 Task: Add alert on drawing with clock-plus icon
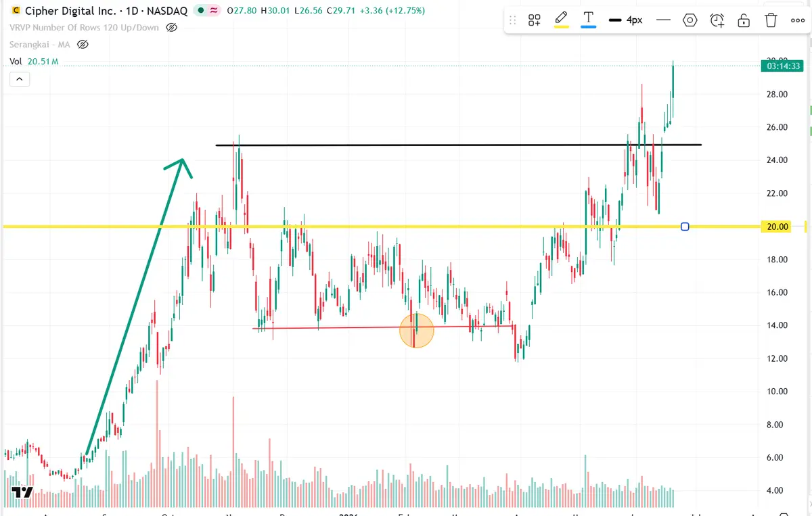click(x=717, y=20)
